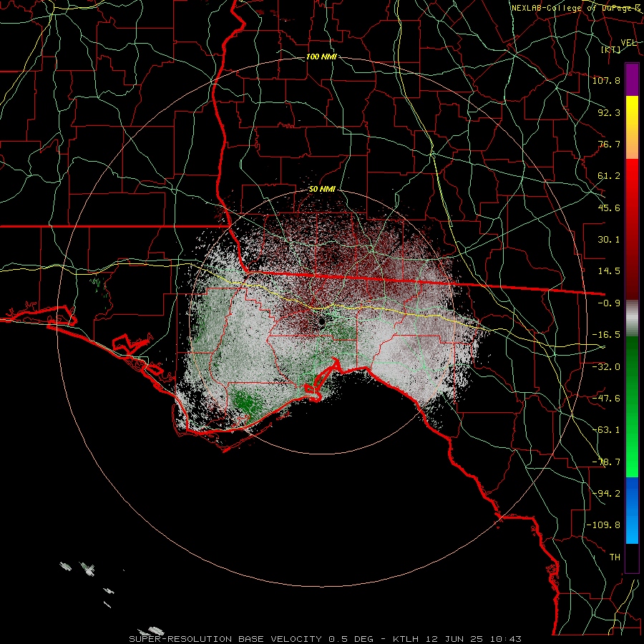This screenshot has width=644, height=644.
Task: Click the -0.9 value on velocity scale
Action: pos(609,303)
